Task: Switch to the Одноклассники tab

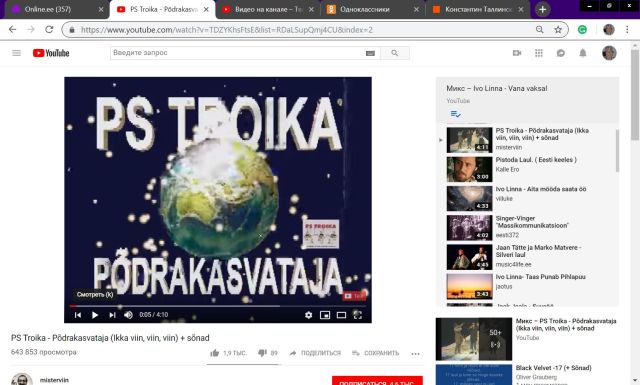Action: [373, 9]
